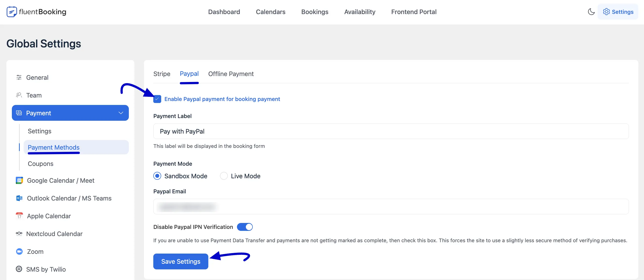Open Payment Methods submenu item
Screen dimensions: 644x280
click(76, 147)
